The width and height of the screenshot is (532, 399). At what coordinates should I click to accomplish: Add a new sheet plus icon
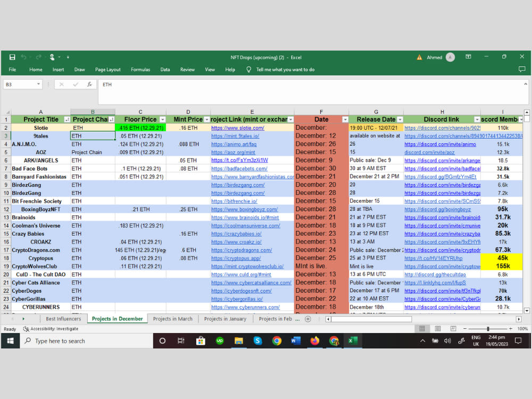307,319
